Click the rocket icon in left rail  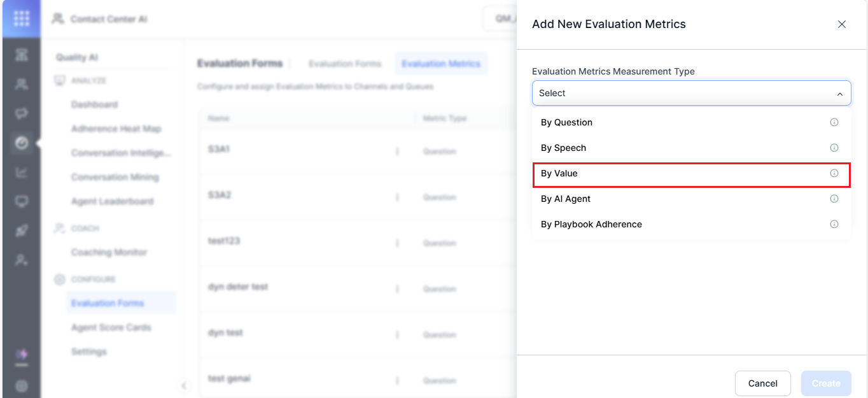pos(22,231)
